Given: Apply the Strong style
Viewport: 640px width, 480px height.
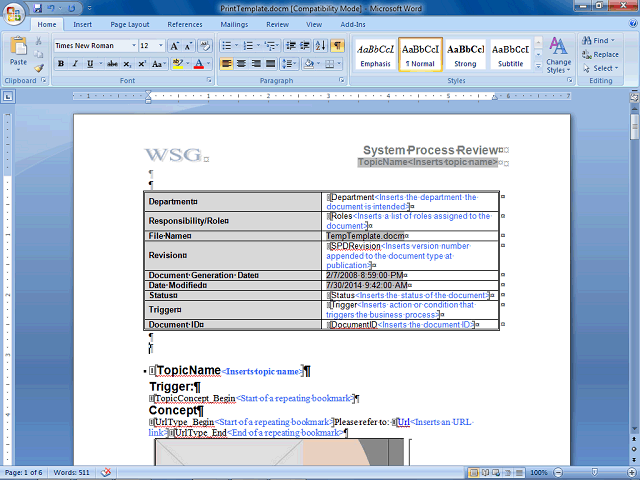Looking at the screenshot, I should pos(465,55).
